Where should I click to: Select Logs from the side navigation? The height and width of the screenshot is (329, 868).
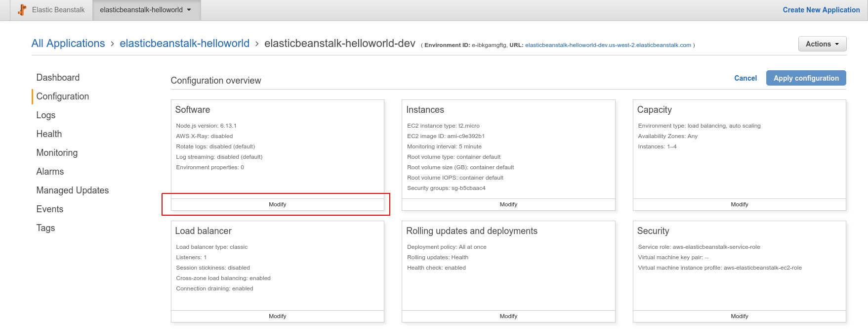[x=46, y=115]
